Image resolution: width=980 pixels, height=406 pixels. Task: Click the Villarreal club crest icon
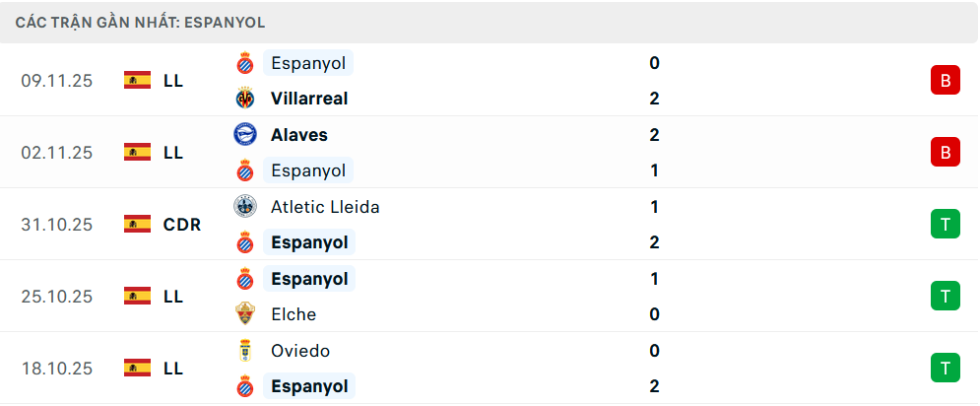click(244, 99)
